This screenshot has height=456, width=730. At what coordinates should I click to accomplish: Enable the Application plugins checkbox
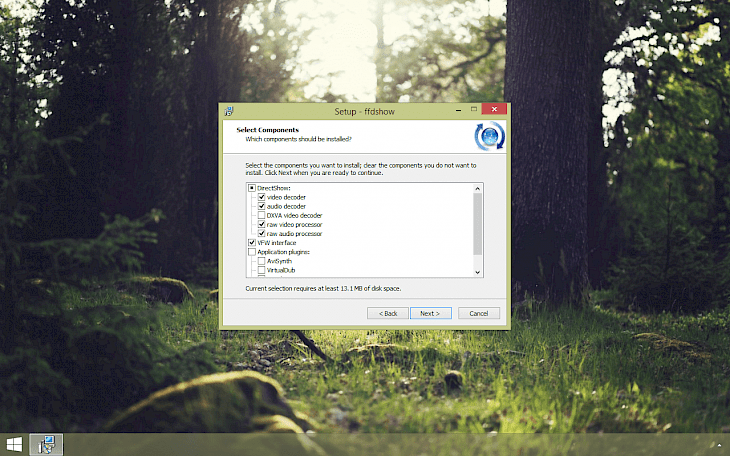point(252,252)
